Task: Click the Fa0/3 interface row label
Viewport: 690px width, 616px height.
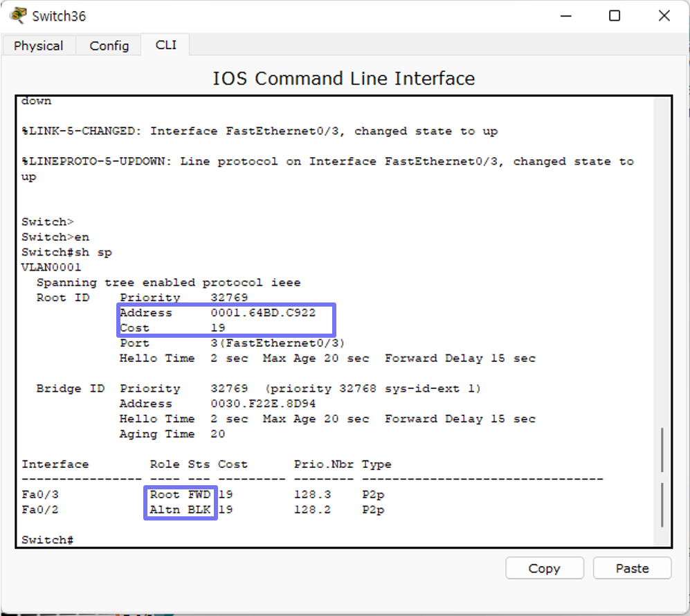Action: coord(40,495)
